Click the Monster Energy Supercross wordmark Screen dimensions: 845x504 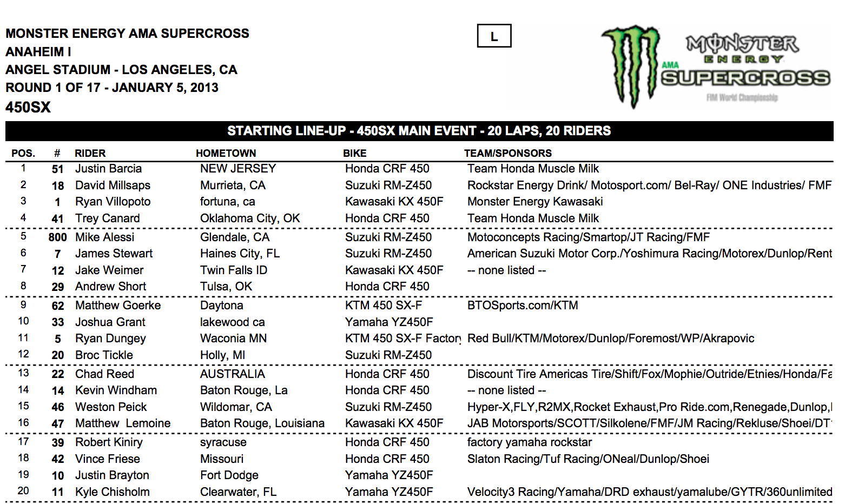[745, 66]
